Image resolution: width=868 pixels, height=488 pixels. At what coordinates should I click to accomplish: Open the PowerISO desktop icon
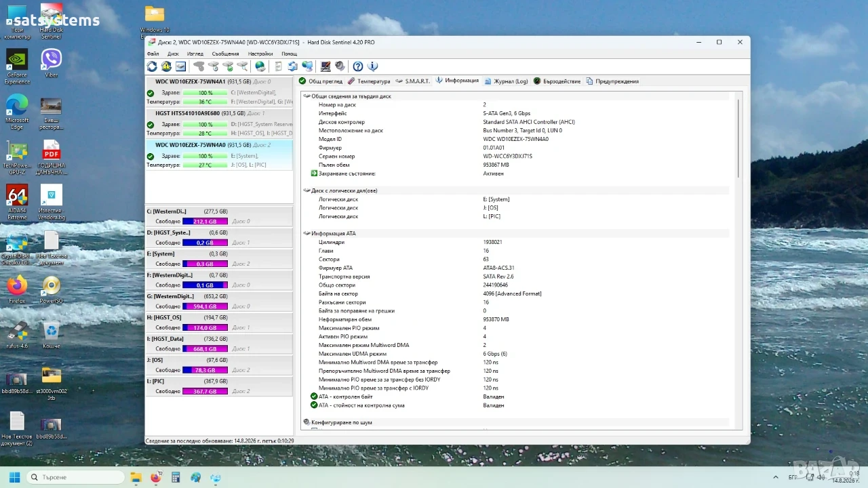[x=51, y=291]
